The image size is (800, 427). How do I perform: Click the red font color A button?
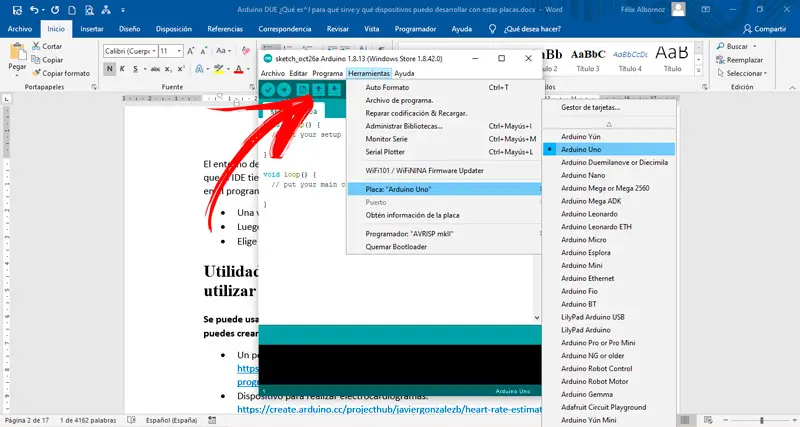tap(238, 69)
